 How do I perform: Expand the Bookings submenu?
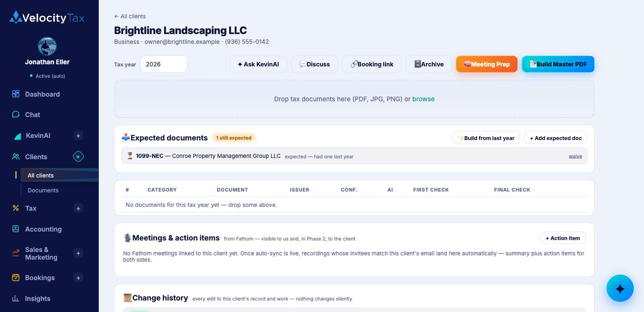coord(78,278)
